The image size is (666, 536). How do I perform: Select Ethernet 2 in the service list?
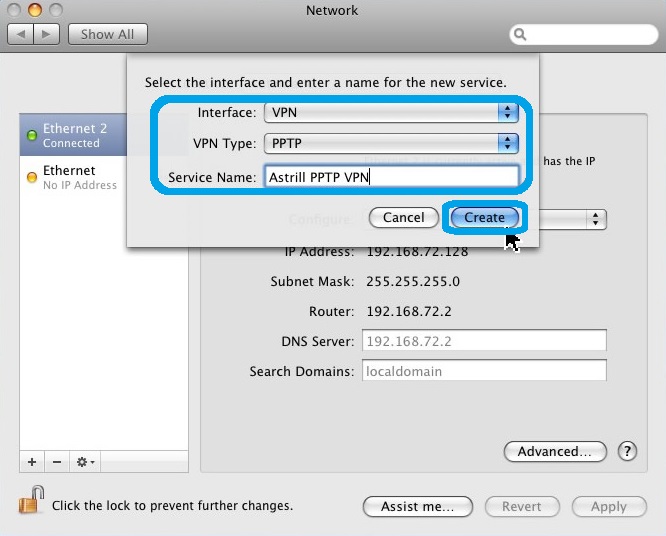(x=73, y=135)
